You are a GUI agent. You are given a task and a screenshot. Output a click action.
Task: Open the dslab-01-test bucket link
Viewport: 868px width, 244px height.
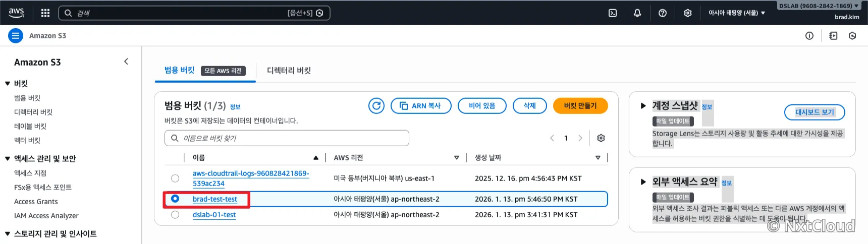pos(214,215)
